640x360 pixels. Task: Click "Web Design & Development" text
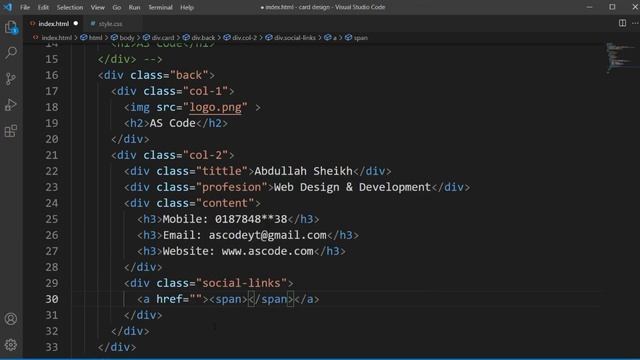click(x=352, y=187)
